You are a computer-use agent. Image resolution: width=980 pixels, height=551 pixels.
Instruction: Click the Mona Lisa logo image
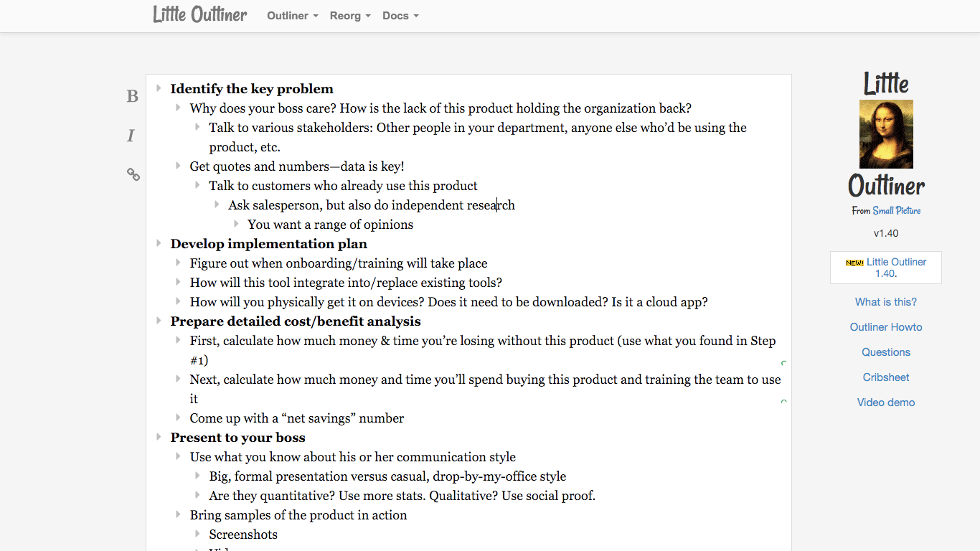pyautogui.click(x=886, y=134)
